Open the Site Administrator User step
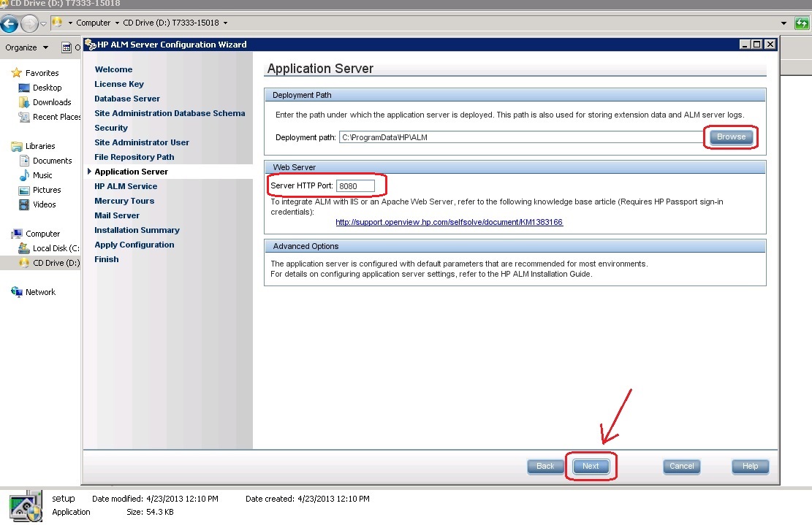The height and width of the screenshot is (525, 812). coord(141,142)
